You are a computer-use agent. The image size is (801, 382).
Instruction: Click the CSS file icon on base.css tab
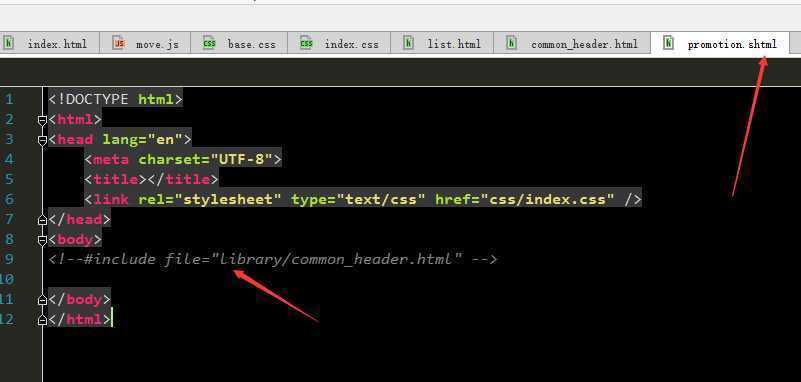(x=209, y=43)
